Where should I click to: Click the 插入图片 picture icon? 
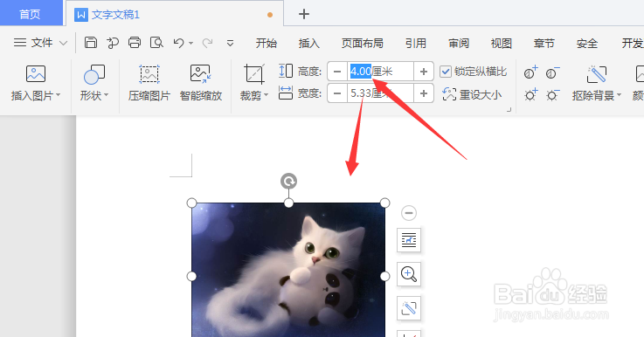coord(36,74)
